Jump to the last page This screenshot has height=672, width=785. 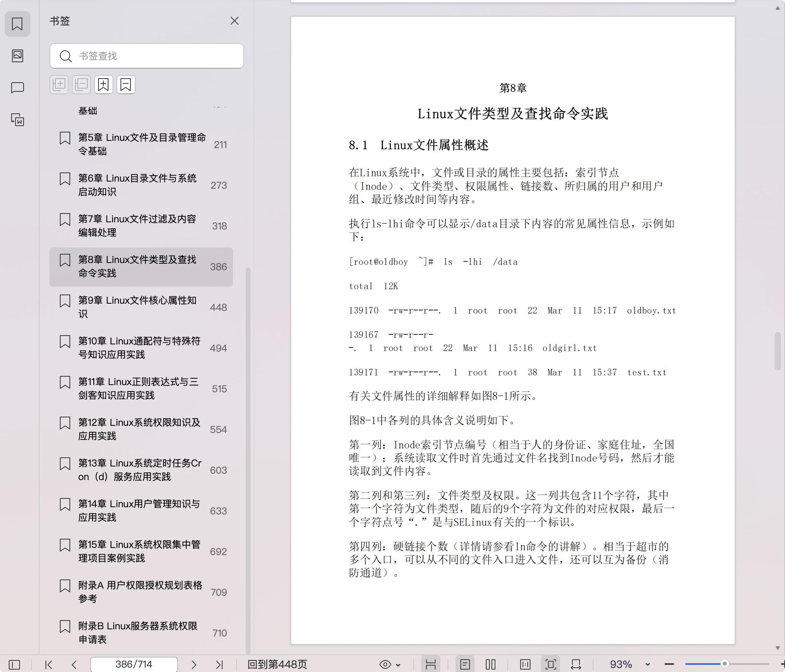coord(219,664)
